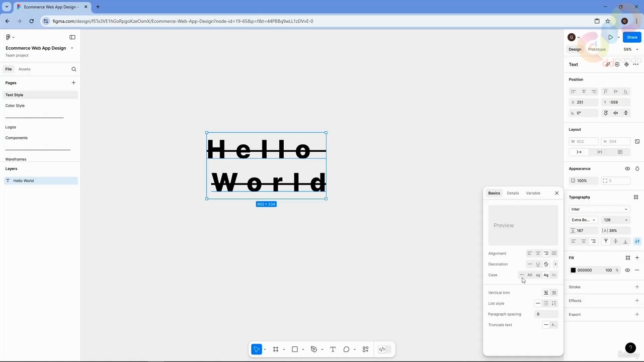Enable underline decoration in type details

[538, 264]
